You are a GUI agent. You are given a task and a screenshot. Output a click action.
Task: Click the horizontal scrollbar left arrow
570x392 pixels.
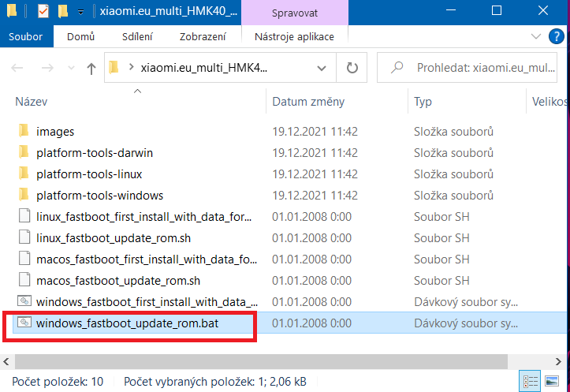(x=6, y=361)
